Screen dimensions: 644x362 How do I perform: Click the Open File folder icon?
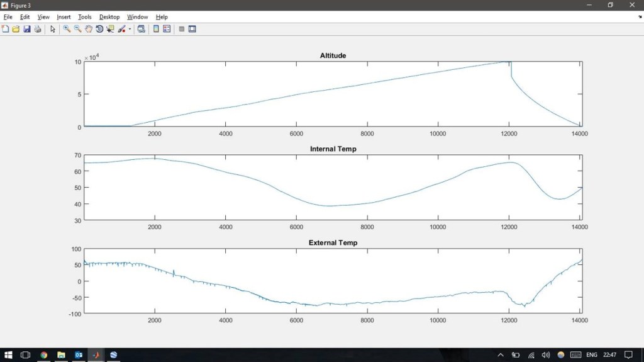16,29
